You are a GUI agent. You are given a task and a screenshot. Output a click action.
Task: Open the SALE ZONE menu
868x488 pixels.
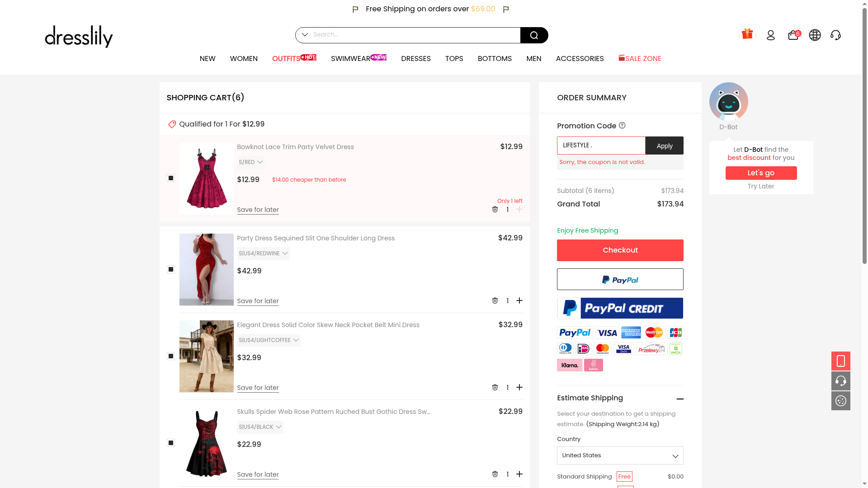point(640,59)
